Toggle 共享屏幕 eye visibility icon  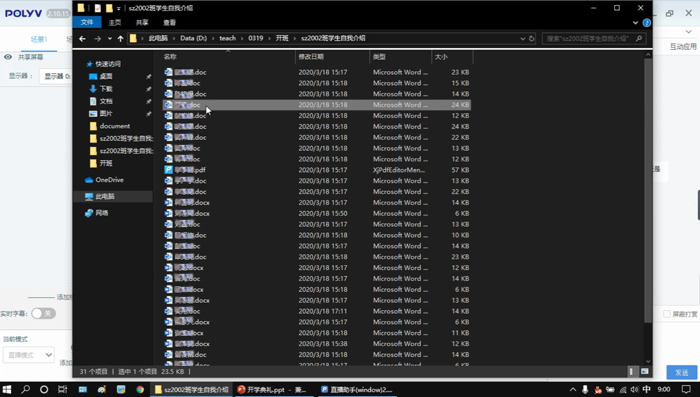click(8, 57)
